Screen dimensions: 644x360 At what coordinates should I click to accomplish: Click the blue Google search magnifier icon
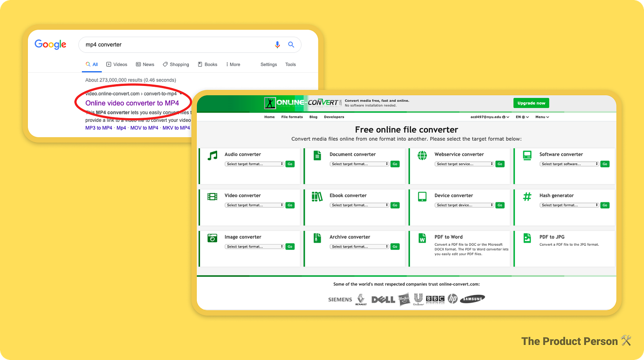tap(291, 44)
